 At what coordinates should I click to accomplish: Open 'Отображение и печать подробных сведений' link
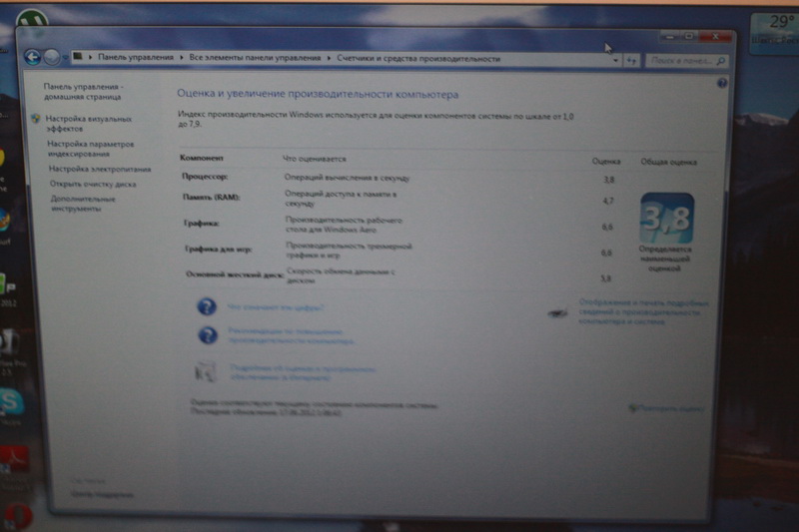tap(643, 312)
